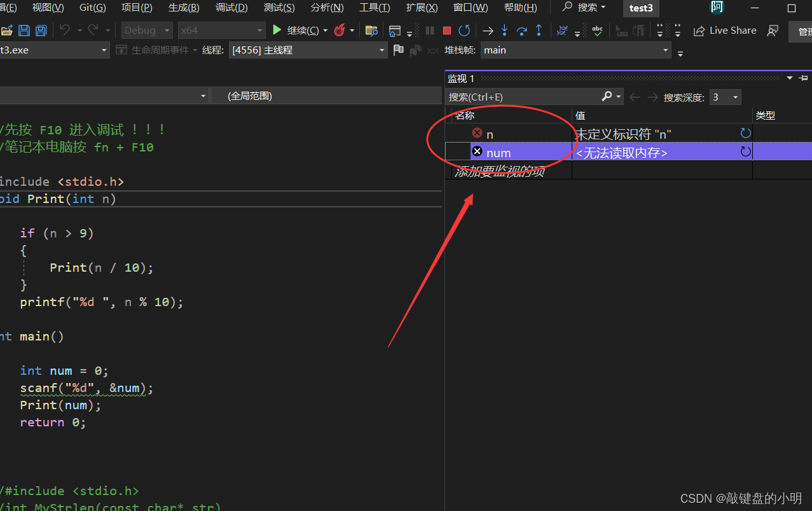Go to next watch search result
Viewport: 812px width, 511px height.
click(652, 97)
